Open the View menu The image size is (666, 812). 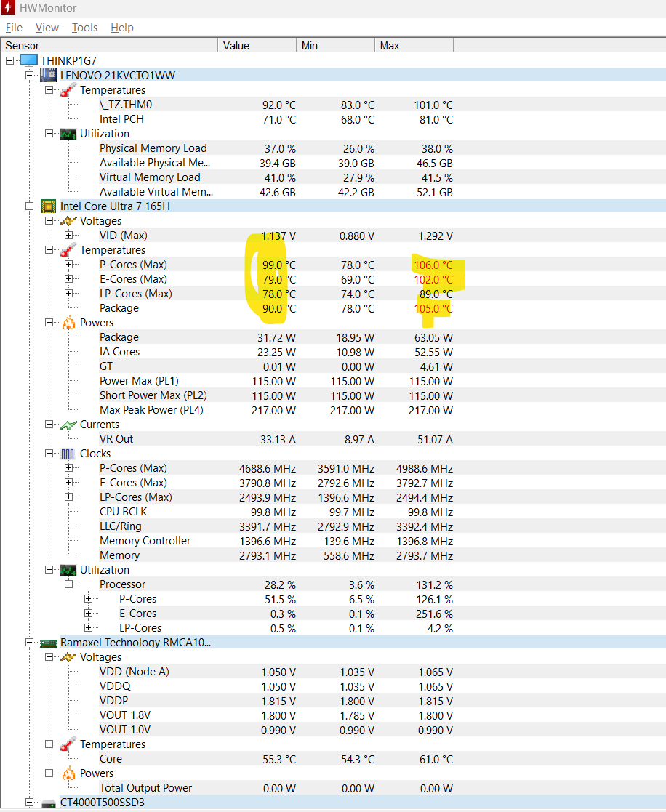[47, 28]
